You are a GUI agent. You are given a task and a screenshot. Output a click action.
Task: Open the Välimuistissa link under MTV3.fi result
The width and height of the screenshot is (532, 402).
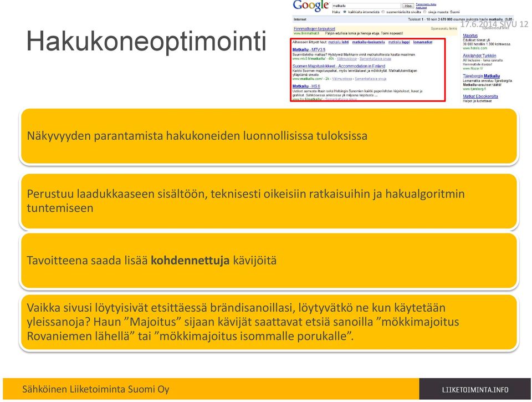346,59
